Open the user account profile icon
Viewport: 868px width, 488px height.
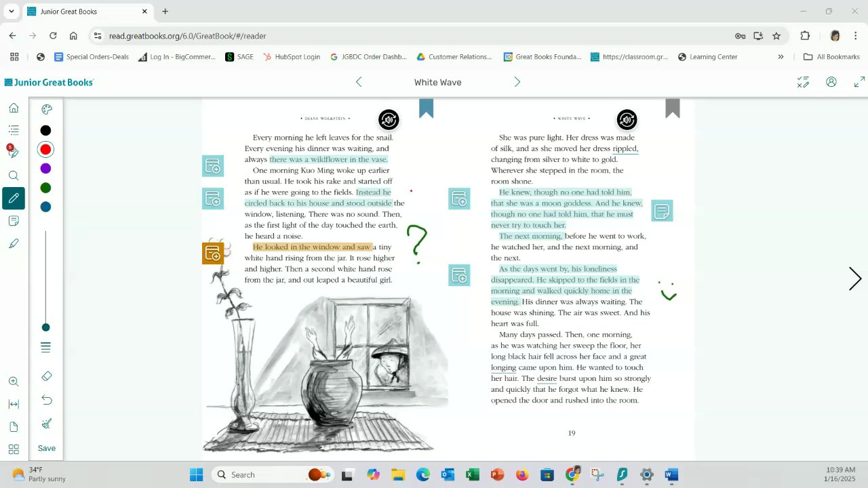coord(831,82)
